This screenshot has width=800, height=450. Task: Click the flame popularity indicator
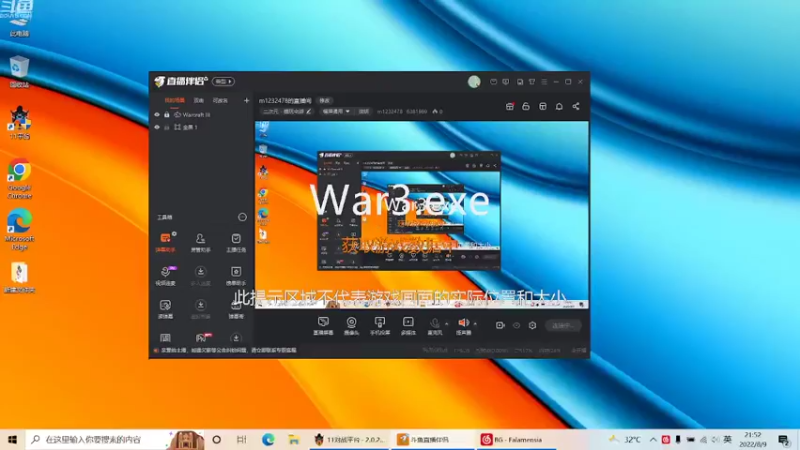coord(437,111)
